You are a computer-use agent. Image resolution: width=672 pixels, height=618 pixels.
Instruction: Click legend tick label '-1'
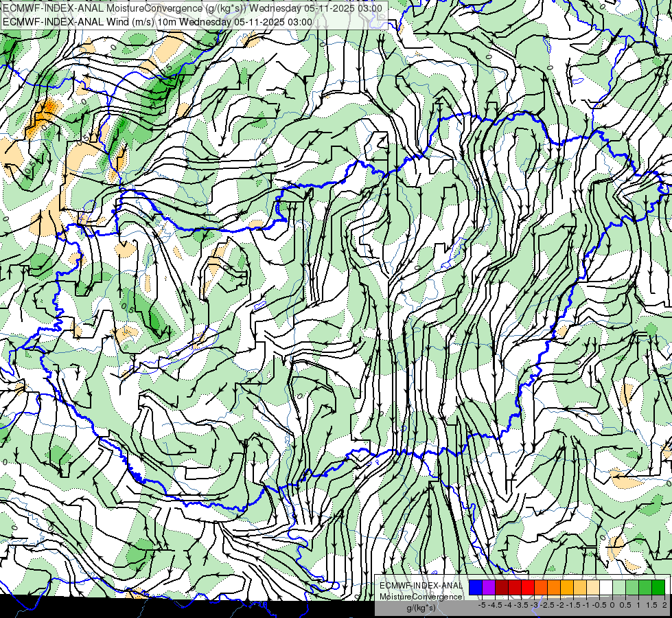pyautogui.click(x=586, y=605)
